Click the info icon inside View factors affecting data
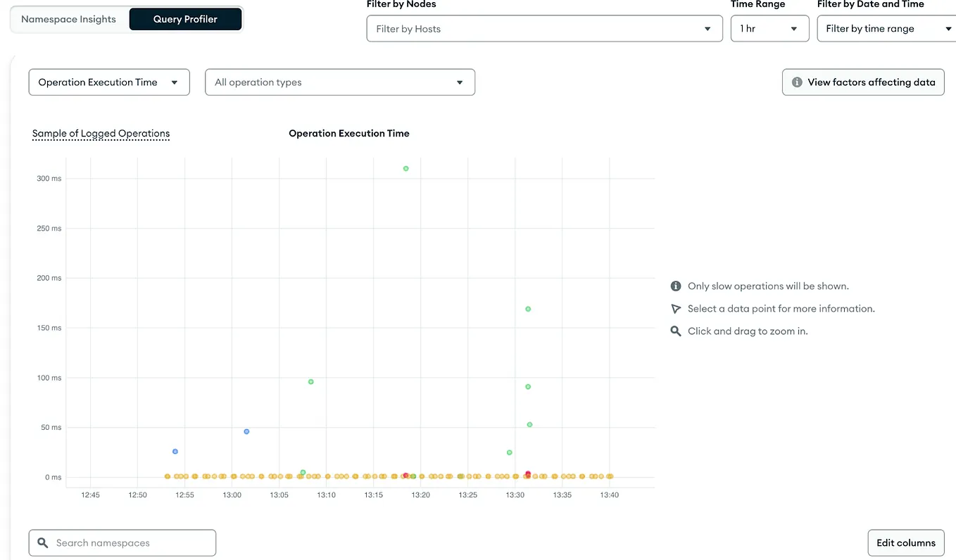The height and width of the screenshot is (560, 956). click(797, 82)
